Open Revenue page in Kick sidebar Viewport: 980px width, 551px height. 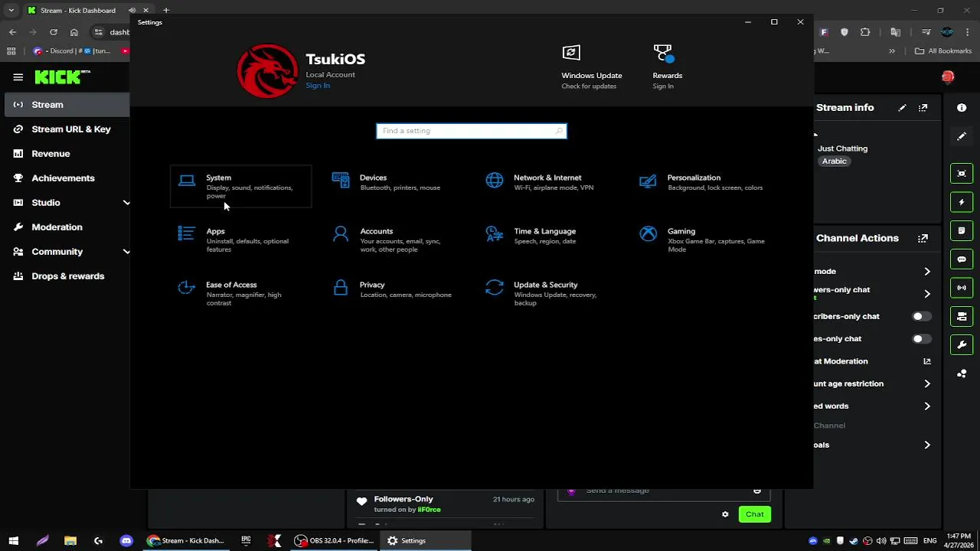pyautogui.click(x=67, y=154)
